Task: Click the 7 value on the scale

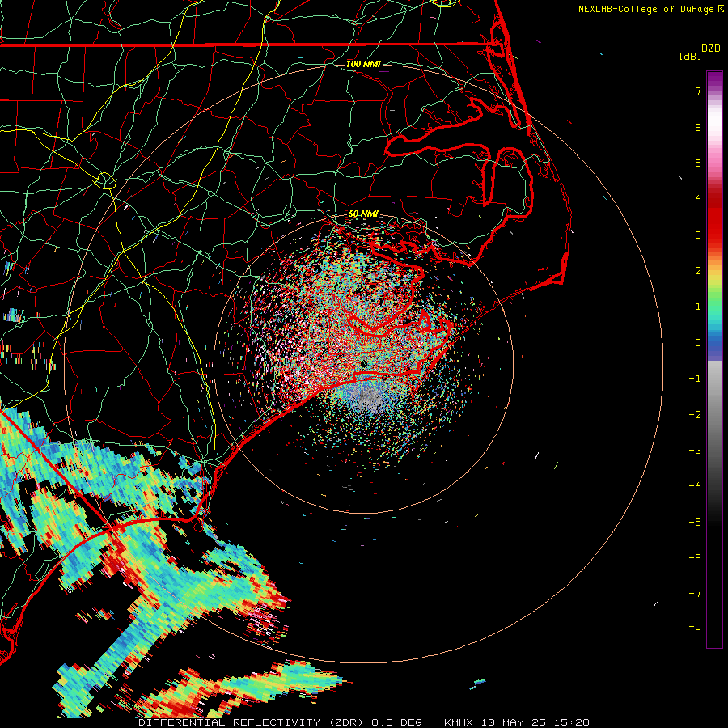Action: pos(698,91)
